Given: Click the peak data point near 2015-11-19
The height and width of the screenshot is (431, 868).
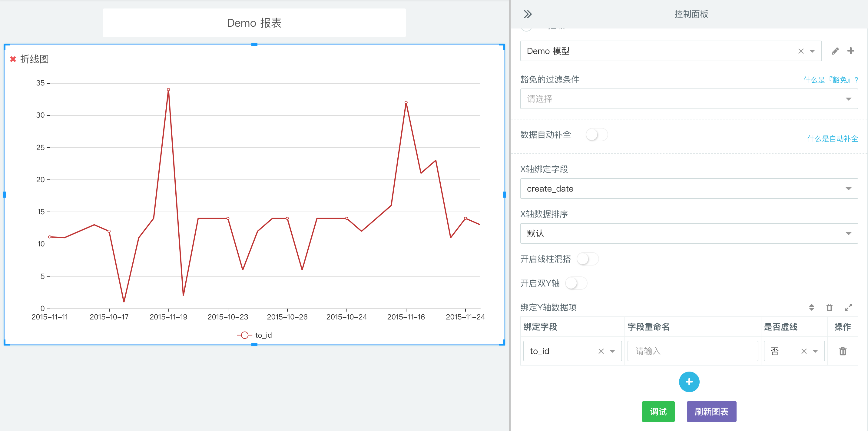Looking at the screenshot, I should pyautogui.click(x=168, y=89).
